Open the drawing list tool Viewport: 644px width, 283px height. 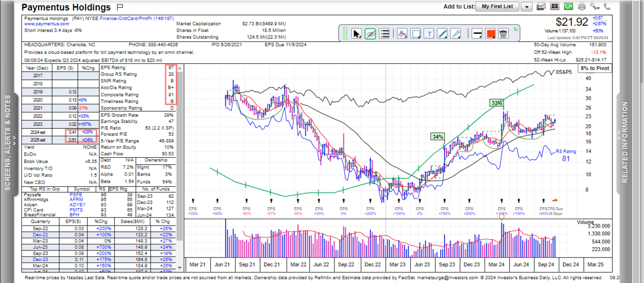[384, 33]
